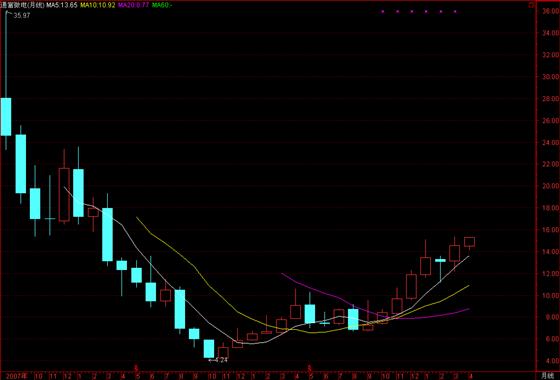560x380 pixels.
Task: Click the 4.24 low price marker
Action: coord(218,360)
